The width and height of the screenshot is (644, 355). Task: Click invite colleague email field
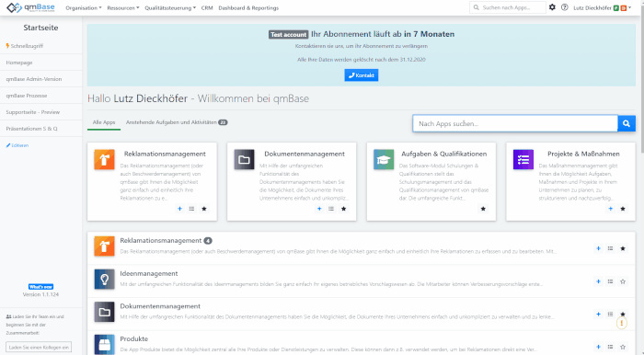(39, 348)
